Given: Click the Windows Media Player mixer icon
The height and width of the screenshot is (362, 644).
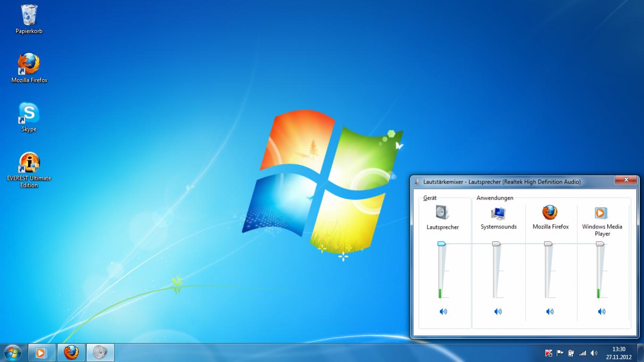Looking at the screenshot, I should [601, 213].
